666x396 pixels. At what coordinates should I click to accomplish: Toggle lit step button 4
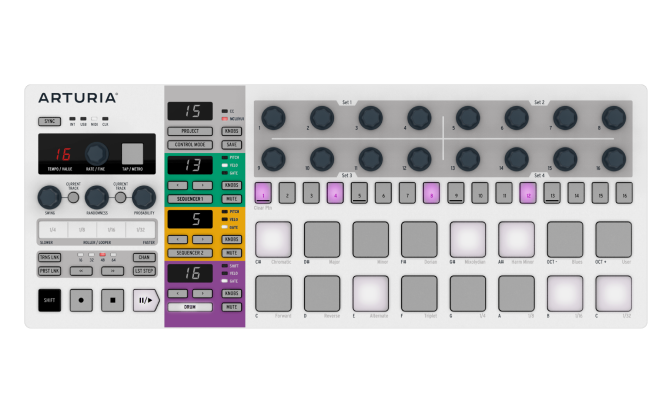(335, 193)
